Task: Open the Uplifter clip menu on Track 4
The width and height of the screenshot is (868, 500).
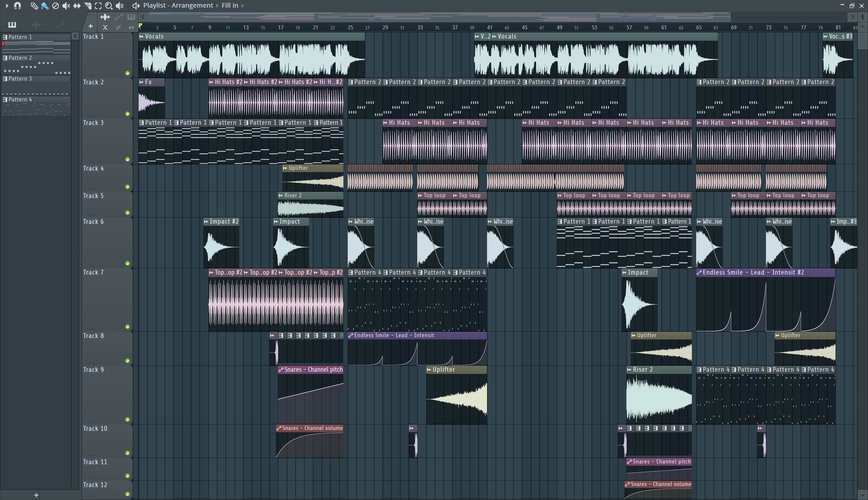Action: [x=285, y=168]
